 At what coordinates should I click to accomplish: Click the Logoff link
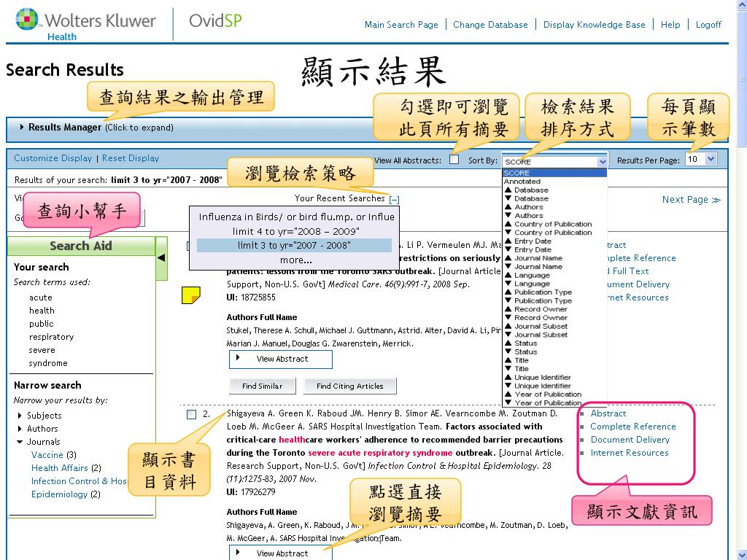pyautogui.click(x=708, y=25)
